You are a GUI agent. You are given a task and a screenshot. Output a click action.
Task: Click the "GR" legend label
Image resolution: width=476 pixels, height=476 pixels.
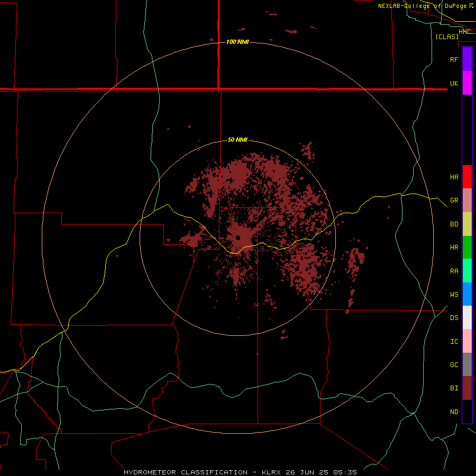454,200
